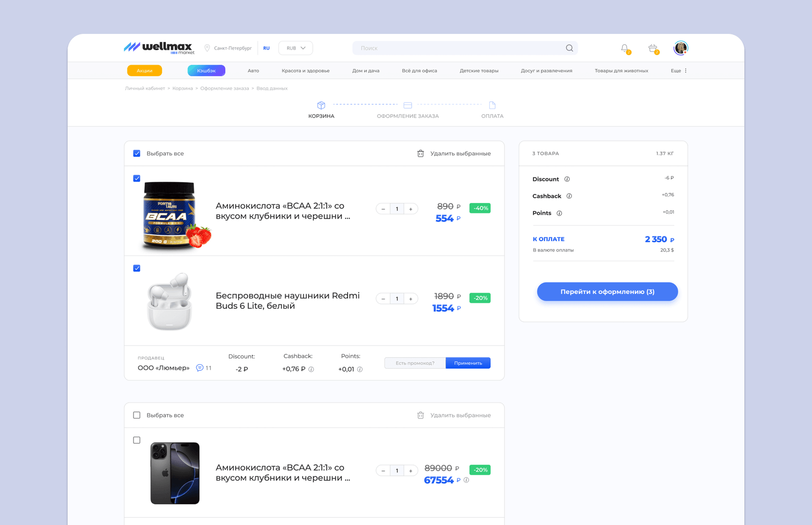Open Всё для офиса category

pos(419,71)
